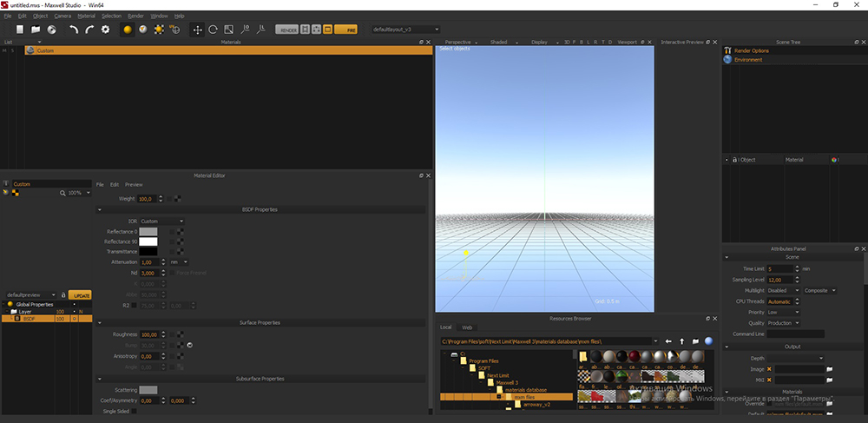Click the orange render region icon beside FIRE
Viewport: 868px width, 423px height.
(x=328, y=30)
